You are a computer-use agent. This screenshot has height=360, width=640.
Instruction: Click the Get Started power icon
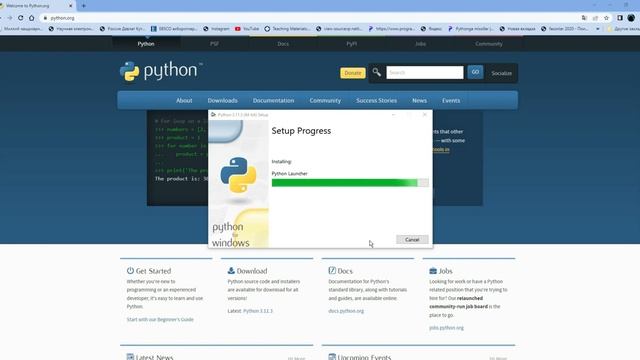(130, 271)
